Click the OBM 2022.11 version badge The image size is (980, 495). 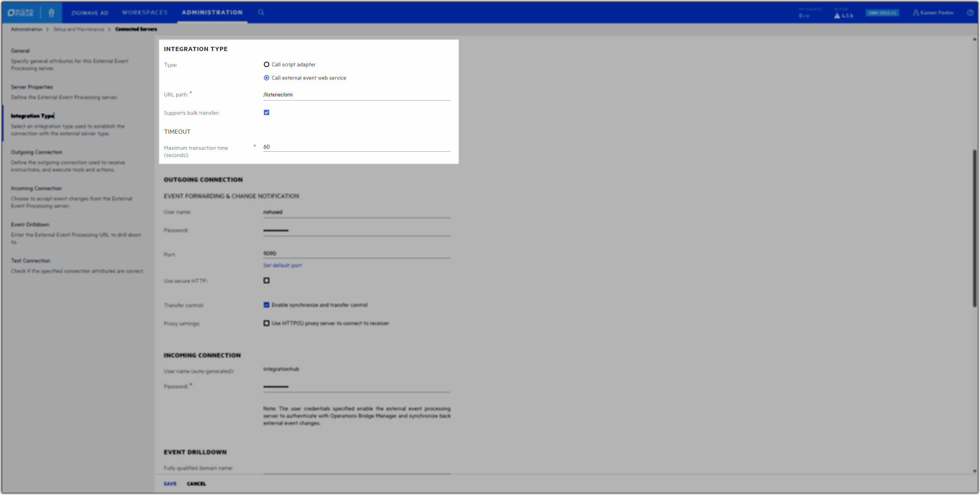(x=883, y=12)
